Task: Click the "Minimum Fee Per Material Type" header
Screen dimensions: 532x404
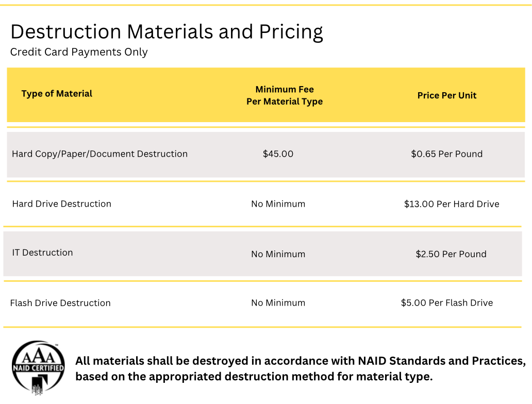Action: [285, 95]
